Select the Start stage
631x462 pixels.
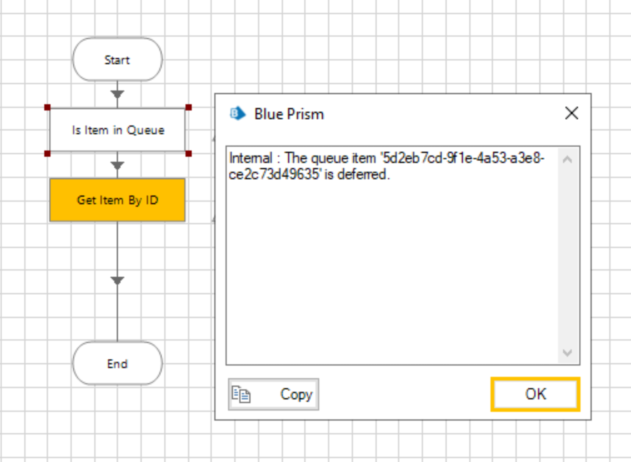118,60
